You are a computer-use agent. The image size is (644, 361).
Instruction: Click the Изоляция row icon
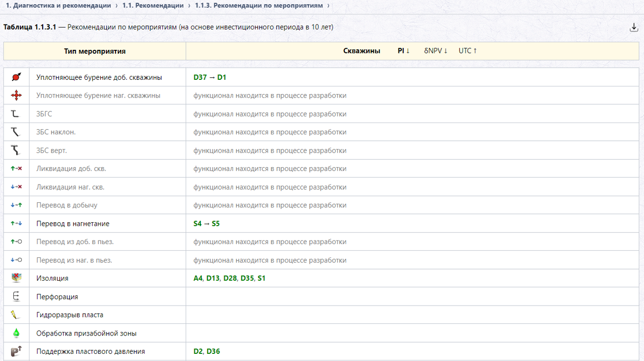(16, 278)
